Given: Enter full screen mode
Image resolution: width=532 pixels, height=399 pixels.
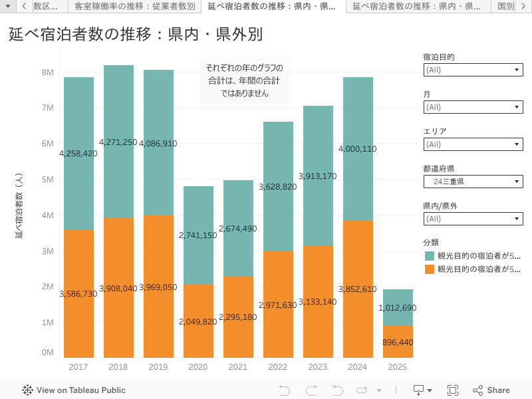Looking at the screenshot, I should point(453,390).
